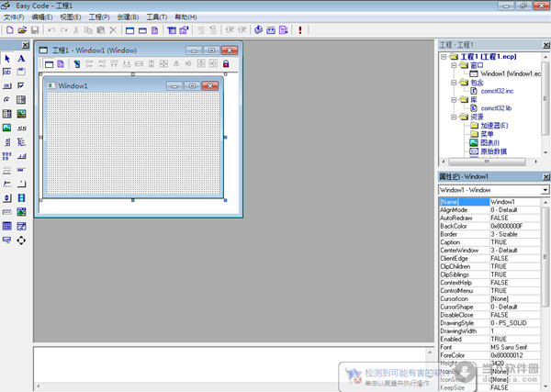This screenshot has height=392, width=551.
Task: Click the green paint icon in window editor toolbar
Action: [77, 63]
